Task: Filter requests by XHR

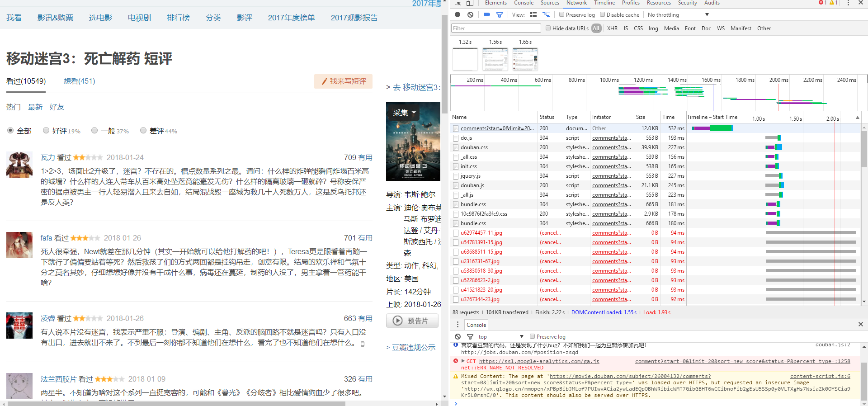Action: [612, 28]
